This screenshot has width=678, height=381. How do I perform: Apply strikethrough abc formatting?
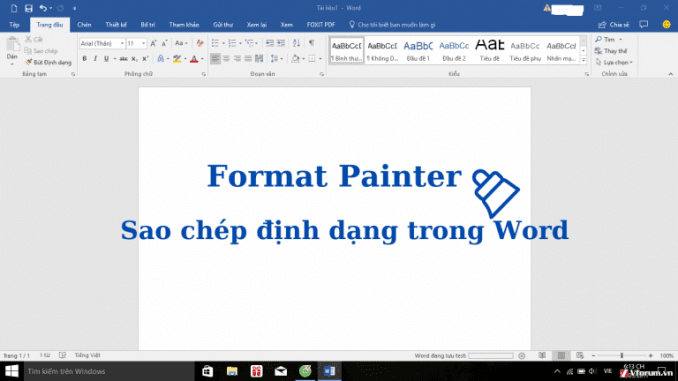click(123, 59)
